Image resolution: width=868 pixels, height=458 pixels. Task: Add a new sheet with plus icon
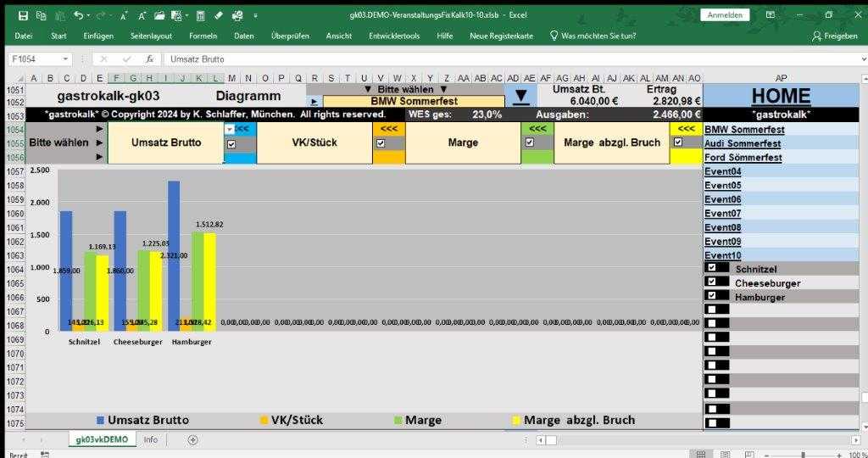click(x=192, y=439)
